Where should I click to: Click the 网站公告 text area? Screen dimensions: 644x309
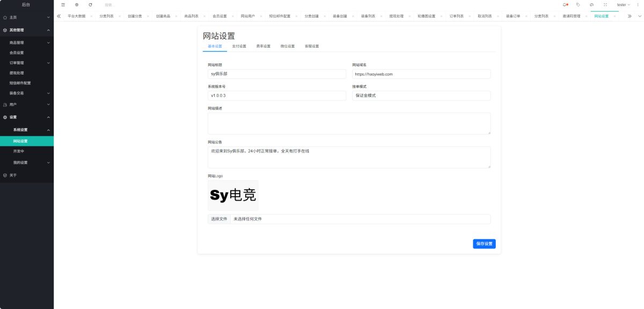pos(349,157)
